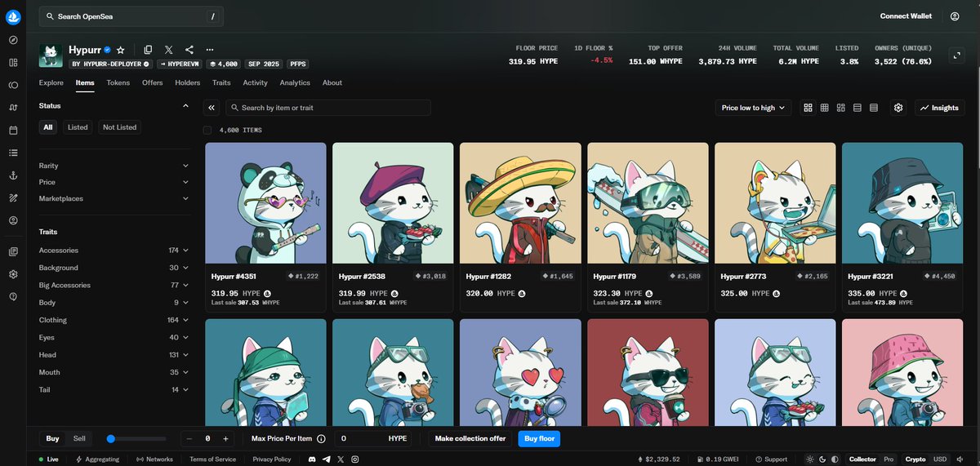Viewport: 980px width, 466px height.
Task: Share the Hypurr collection
Action: [189, 50]
